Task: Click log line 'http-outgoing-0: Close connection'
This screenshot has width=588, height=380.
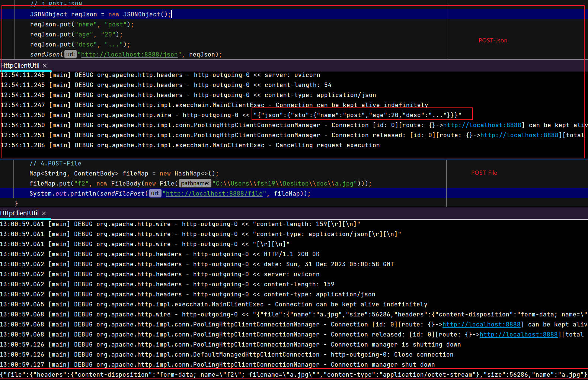Action: pyautogui.click(x=227, y=355)
